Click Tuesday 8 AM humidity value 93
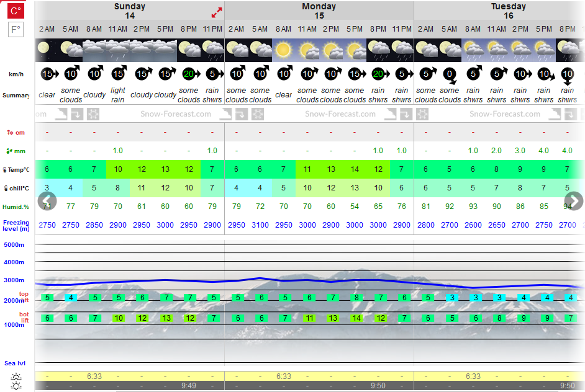 (x=473, y=207)
